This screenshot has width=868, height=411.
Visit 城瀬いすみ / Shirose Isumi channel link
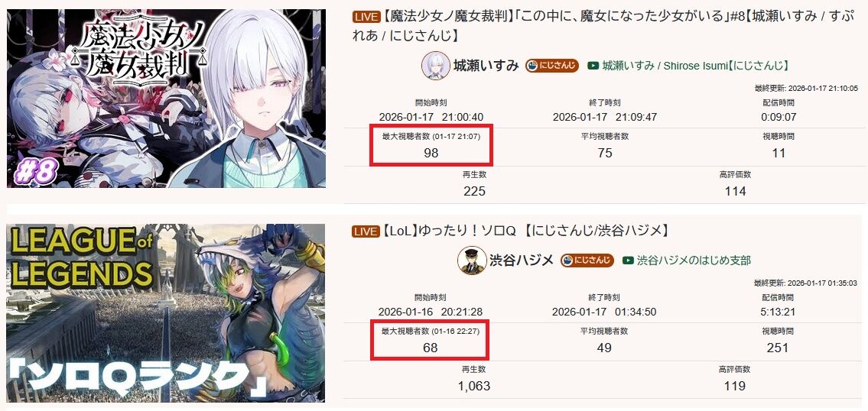click(695, 66)
